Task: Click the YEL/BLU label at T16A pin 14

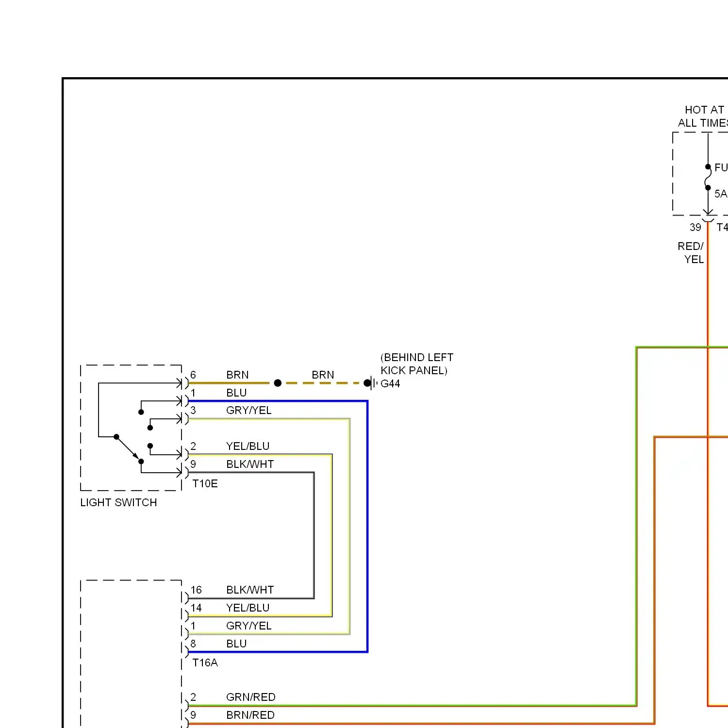Action: point(248,608)
